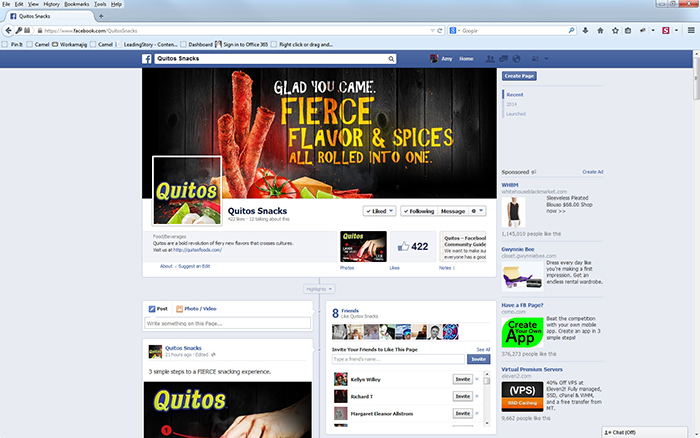Open the quitosfoods.com link

[x=197, y=250]
